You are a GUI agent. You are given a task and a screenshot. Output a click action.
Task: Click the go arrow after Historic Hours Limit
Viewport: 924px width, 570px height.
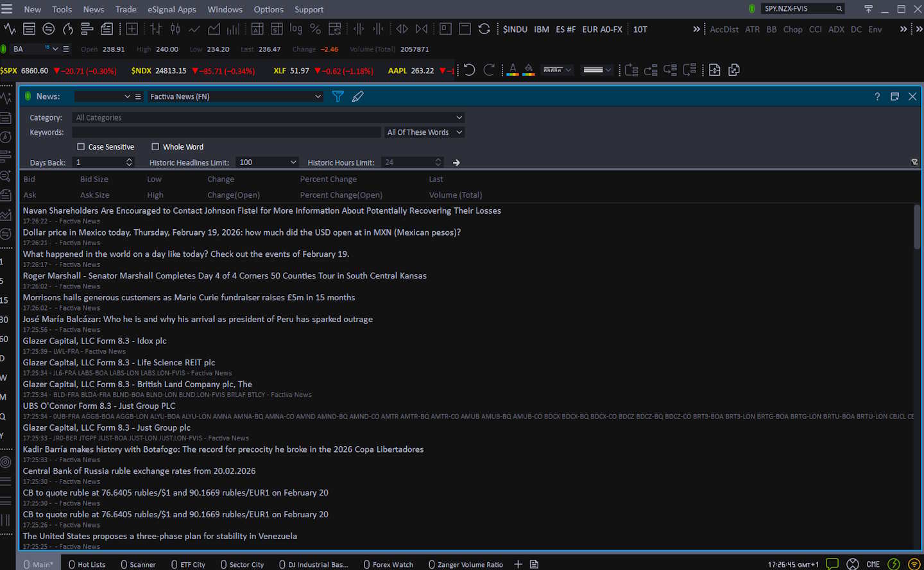[x=456, y=162]
